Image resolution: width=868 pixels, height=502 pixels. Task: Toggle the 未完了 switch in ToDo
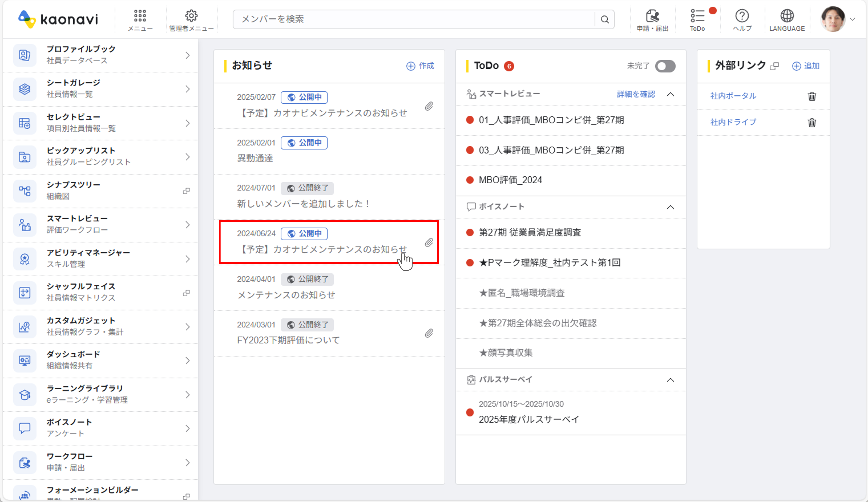[665, 66]
